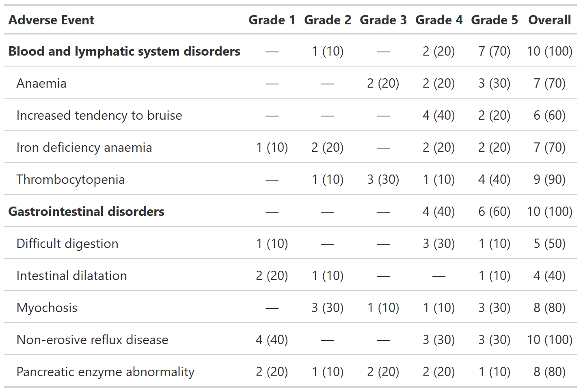Select the Gastrointestinal disorders row label

(x=86, y=211)
